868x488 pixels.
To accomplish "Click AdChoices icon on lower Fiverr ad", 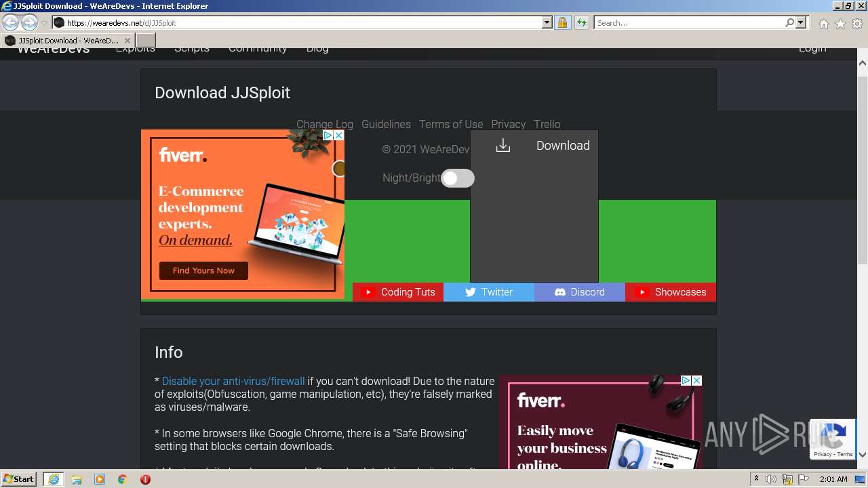I will click(x=686, y=381).
